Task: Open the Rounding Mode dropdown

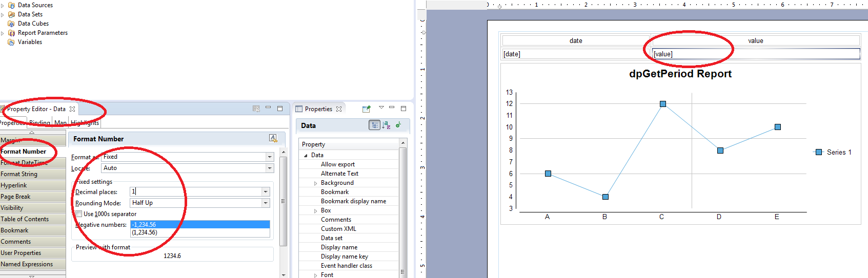Action: coord(266,203)
